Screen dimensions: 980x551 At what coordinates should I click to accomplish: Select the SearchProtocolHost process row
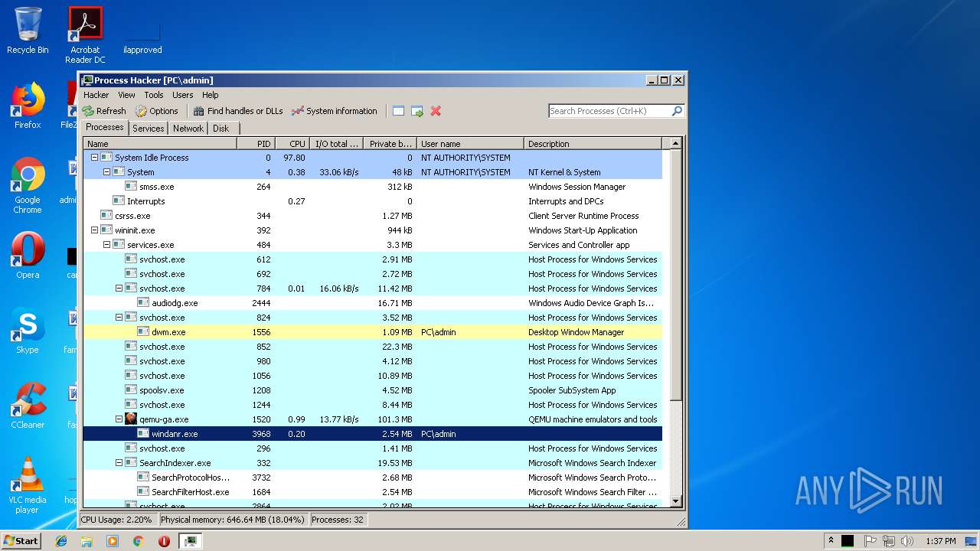pyautogui.click(x=372, y=478)
